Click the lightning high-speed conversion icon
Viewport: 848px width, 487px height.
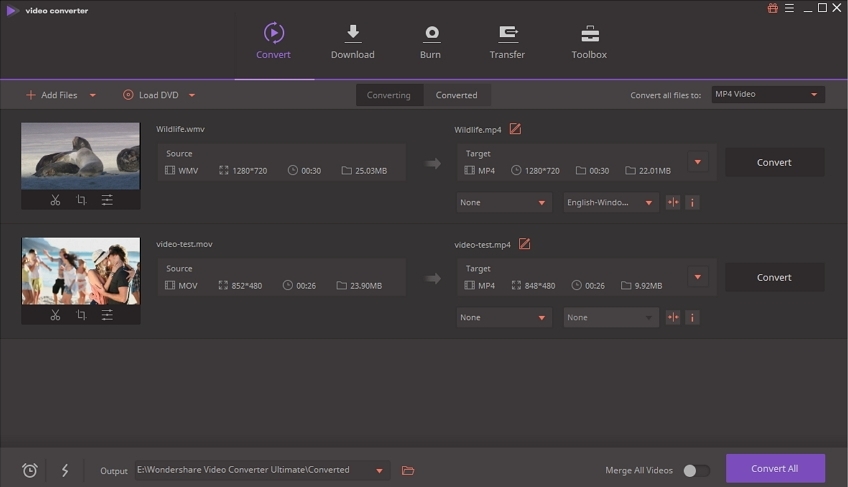65,470
